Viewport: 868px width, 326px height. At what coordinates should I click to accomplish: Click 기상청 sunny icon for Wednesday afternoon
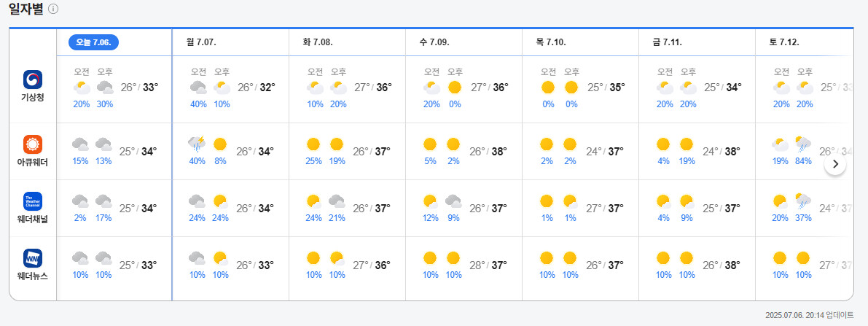pyautogui.click(x=455, y=88)
